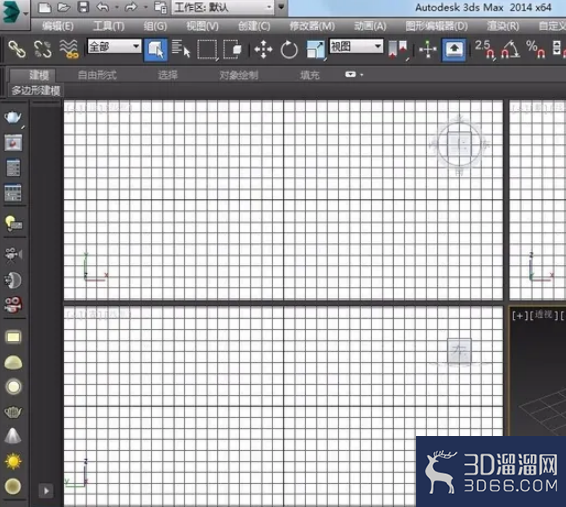The image size is (566, 507).
Task: Toggle the Select Object tool
Action: click(156, 49)
